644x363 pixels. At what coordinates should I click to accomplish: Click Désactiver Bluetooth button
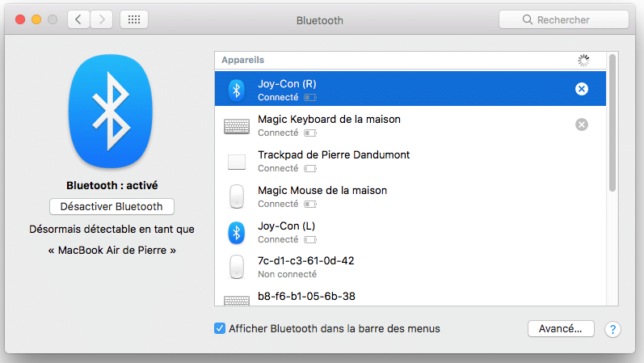click(x=112, y=206)
